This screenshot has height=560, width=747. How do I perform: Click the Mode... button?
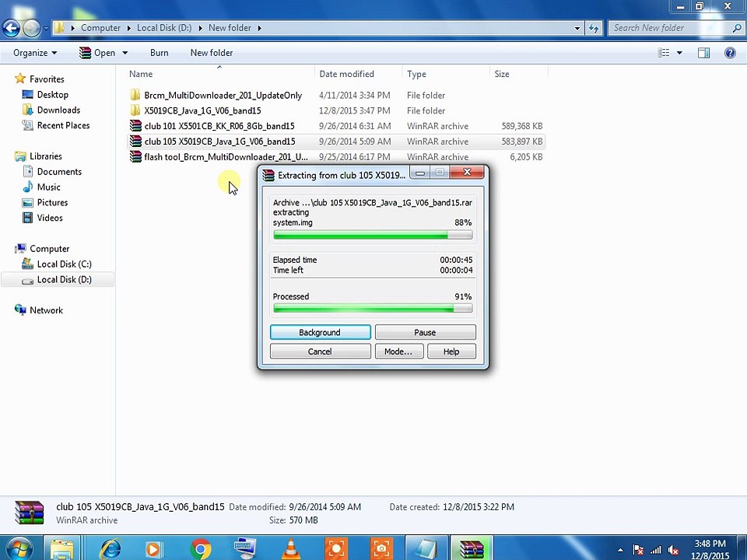click(398, 352)
